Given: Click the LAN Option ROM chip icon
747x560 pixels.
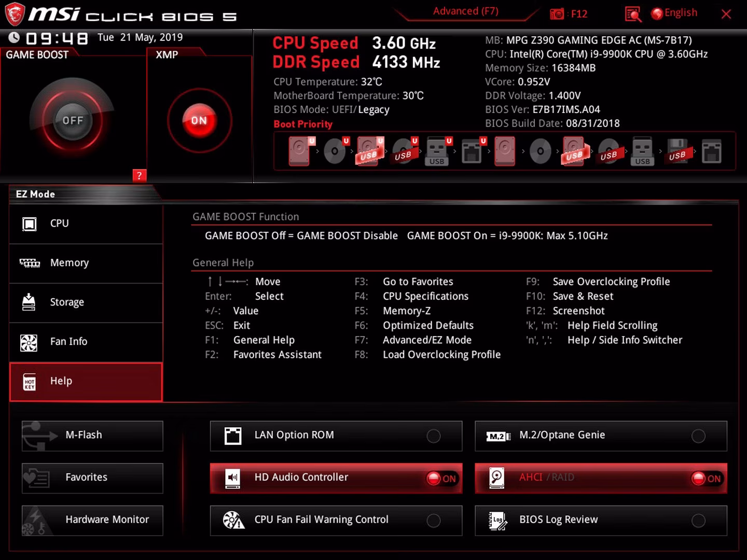Looking at the screenshot, I should click(232, 436).
